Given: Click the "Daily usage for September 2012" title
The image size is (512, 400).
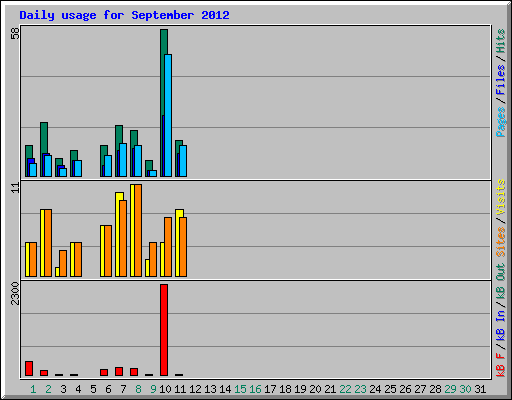Looking at the screenshot, I should 124,15.
